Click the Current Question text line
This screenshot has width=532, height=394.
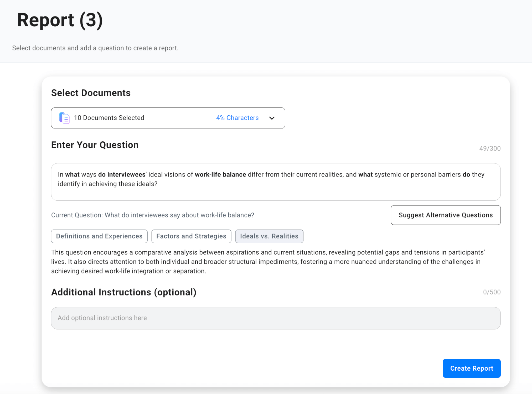[x=152, y=215]
